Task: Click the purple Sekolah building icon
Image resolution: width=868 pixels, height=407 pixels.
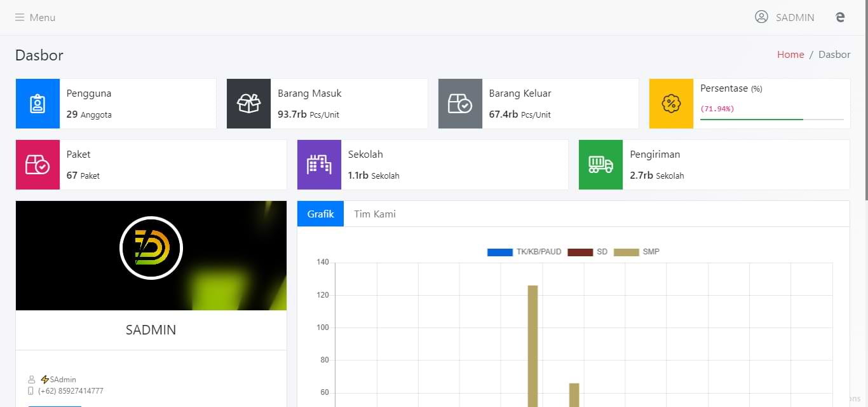Action: [x=319, y=165]
